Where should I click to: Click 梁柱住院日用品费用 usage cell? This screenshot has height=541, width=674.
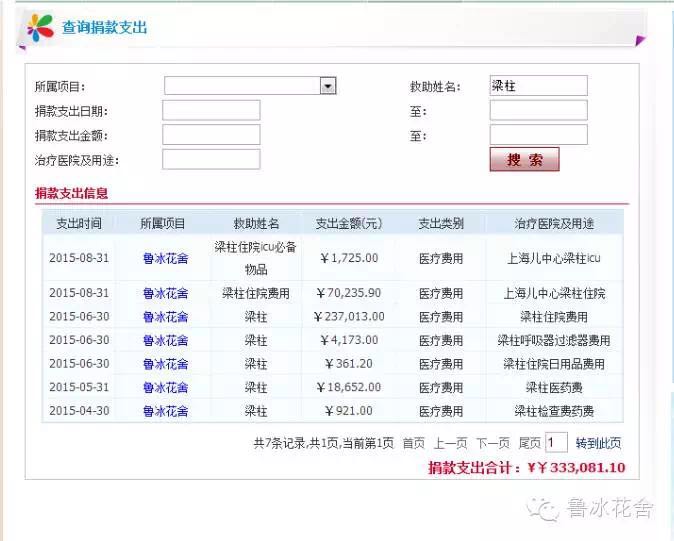point(554,364)
